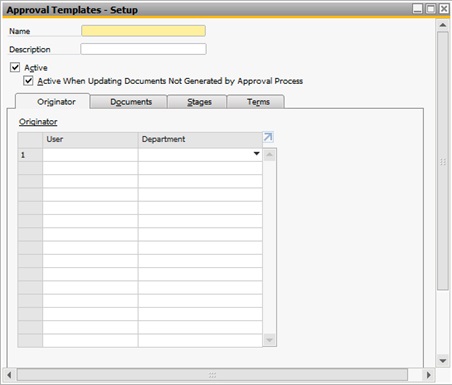Click the horizontal scrollbar thumb
452x385 pixels.
tap(212, 375)
